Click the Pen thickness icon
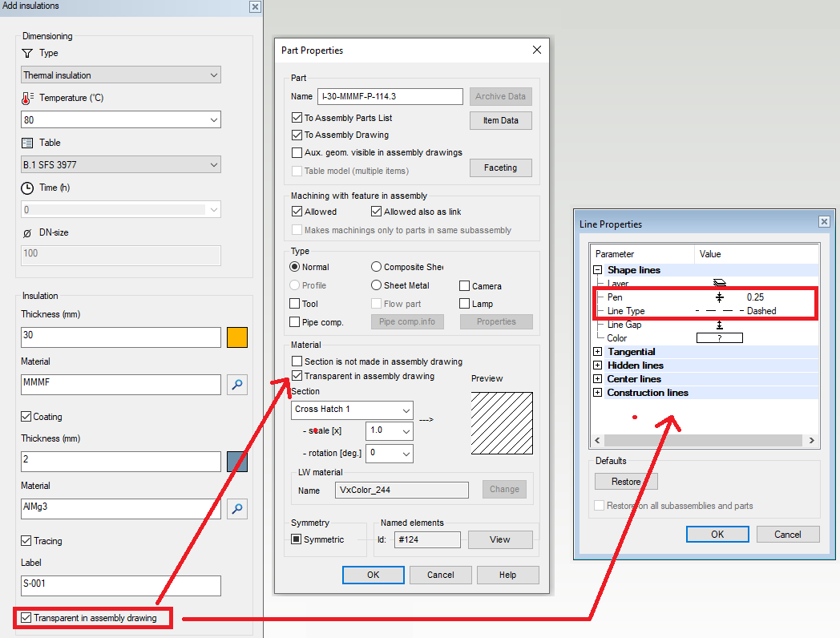840x638 pixels. [719, 297]
